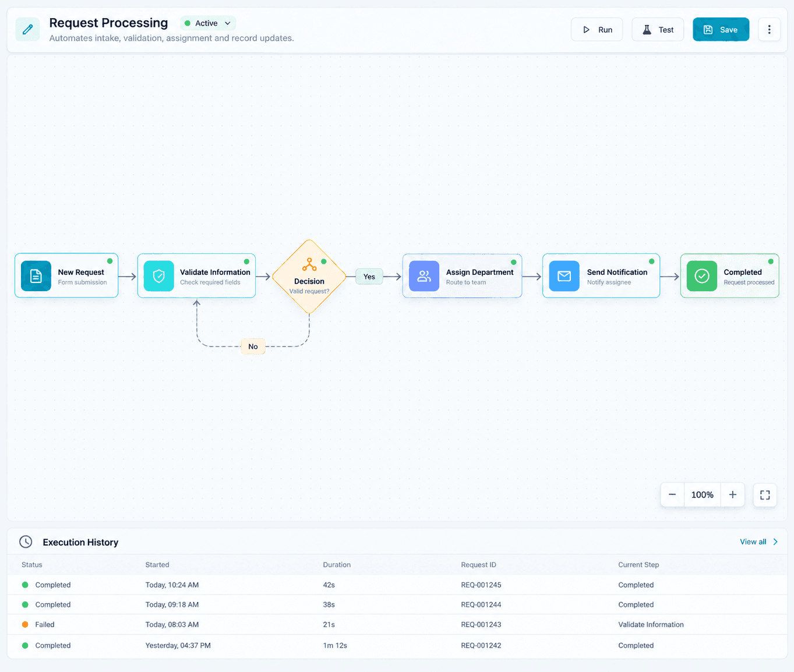Select the Completed checkmark node icon
The height and width of the screenshot is (672, 794).
pyautogui.click(x=702, y=276)
